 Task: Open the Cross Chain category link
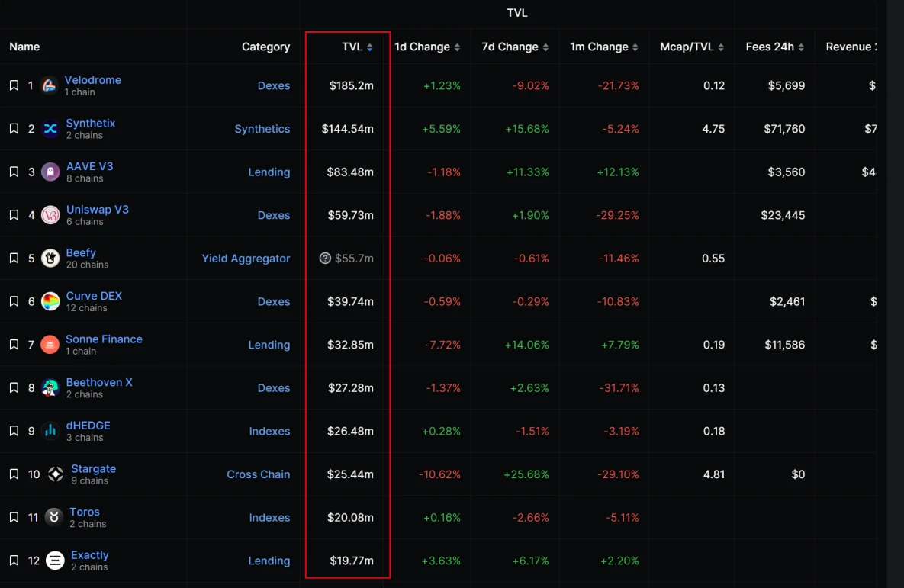point(258,474)
